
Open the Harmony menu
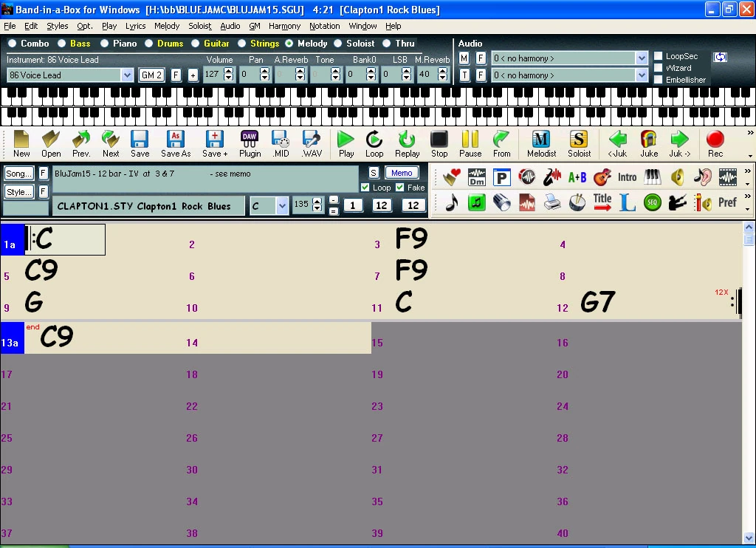tap(284, 26)
